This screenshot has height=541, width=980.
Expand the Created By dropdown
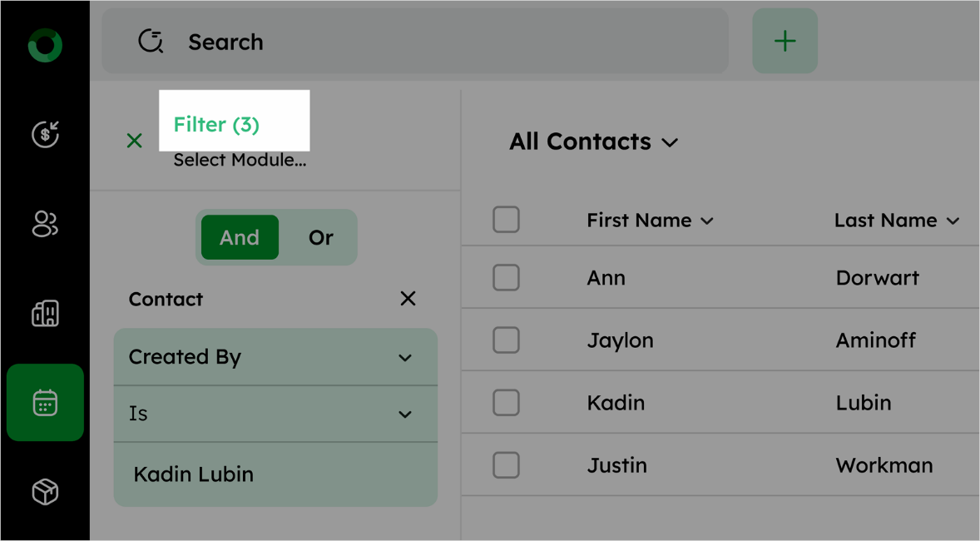pos(275,357)
